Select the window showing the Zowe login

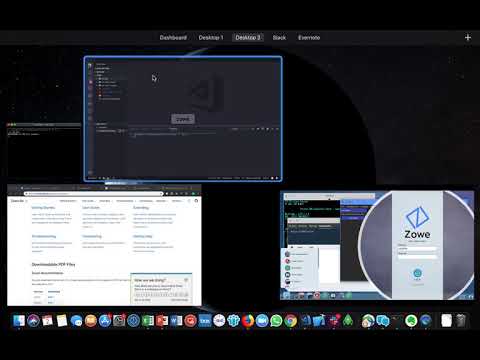pyautogui.click(x=377, y=245)
